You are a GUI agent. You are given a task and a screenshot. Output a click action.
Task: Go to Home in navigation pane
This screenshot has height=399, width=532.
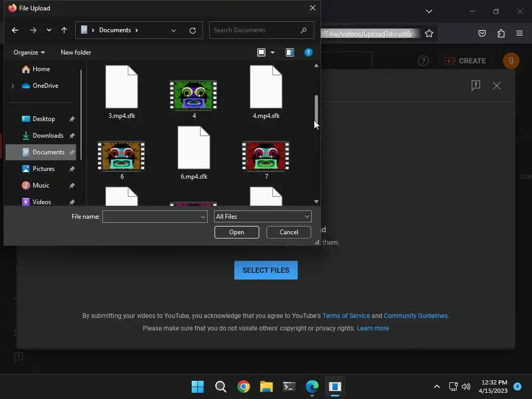[x=36, y=69]
